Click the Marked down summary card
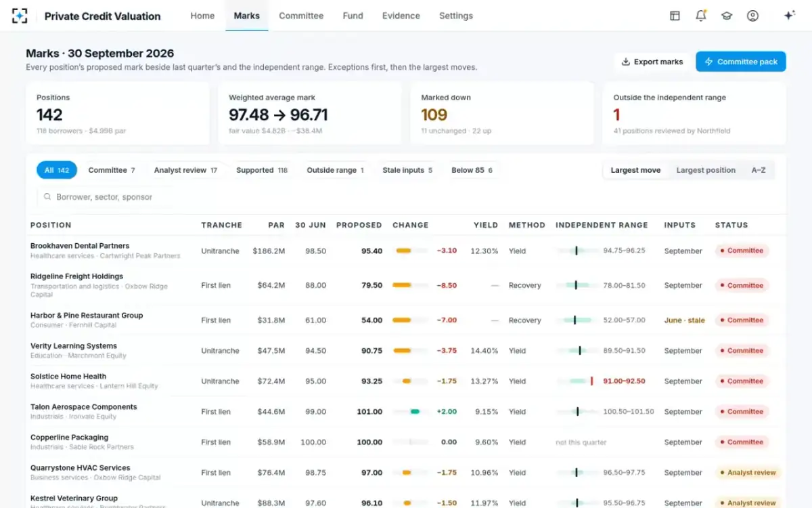The width and height of the screenshot is (812, 508). click(502, 114)
